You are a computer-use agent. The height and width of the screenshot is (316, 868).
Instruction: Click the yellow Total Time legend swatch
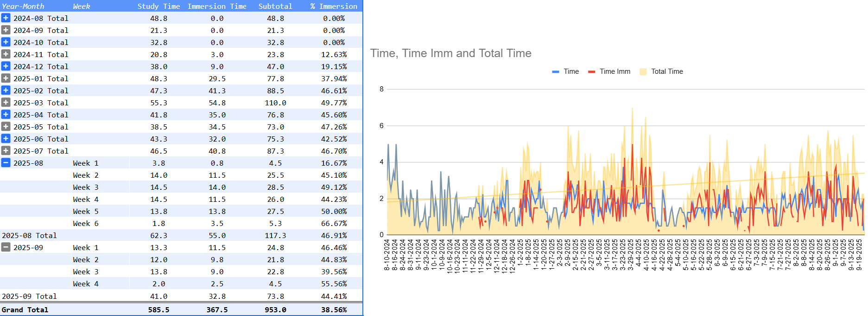pos(643,71)
